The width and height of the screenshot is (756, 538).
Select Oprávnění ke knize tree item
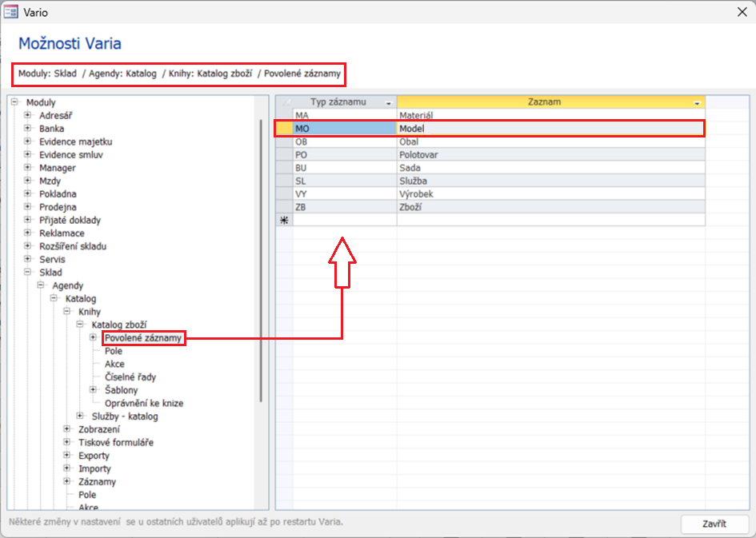click(x=144, y=403)
